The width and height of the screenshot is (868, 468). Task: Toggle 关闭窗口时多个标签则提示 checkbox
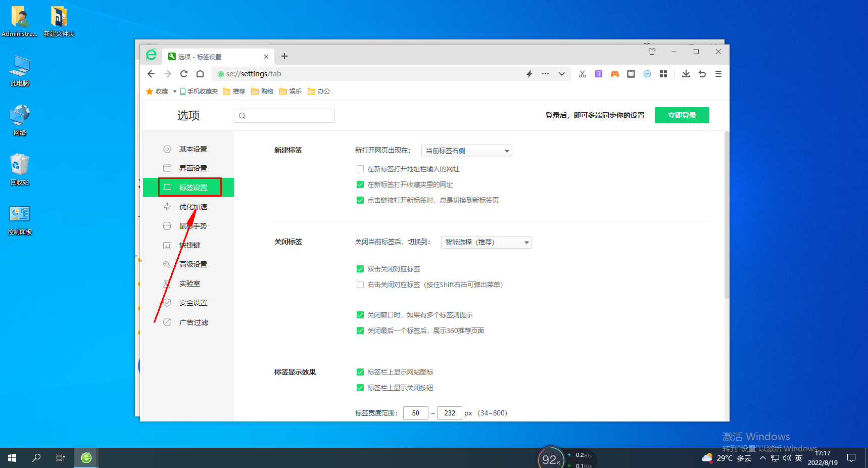click(360, 315)
